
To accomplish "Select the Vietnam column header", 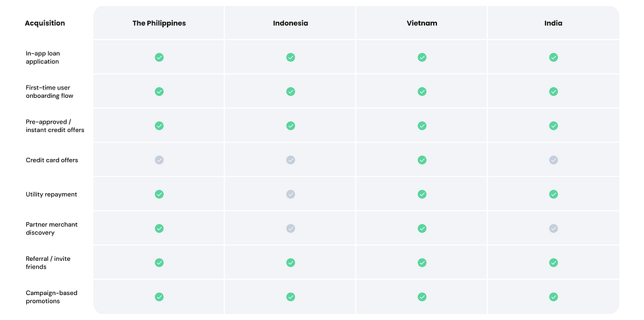I will point(422,23).
